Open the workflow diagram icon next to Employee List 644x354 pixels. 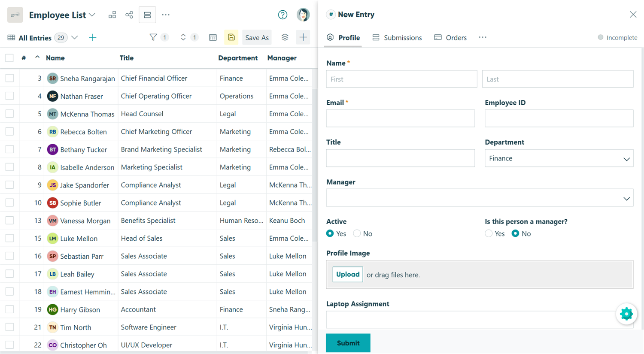point(112,15)
